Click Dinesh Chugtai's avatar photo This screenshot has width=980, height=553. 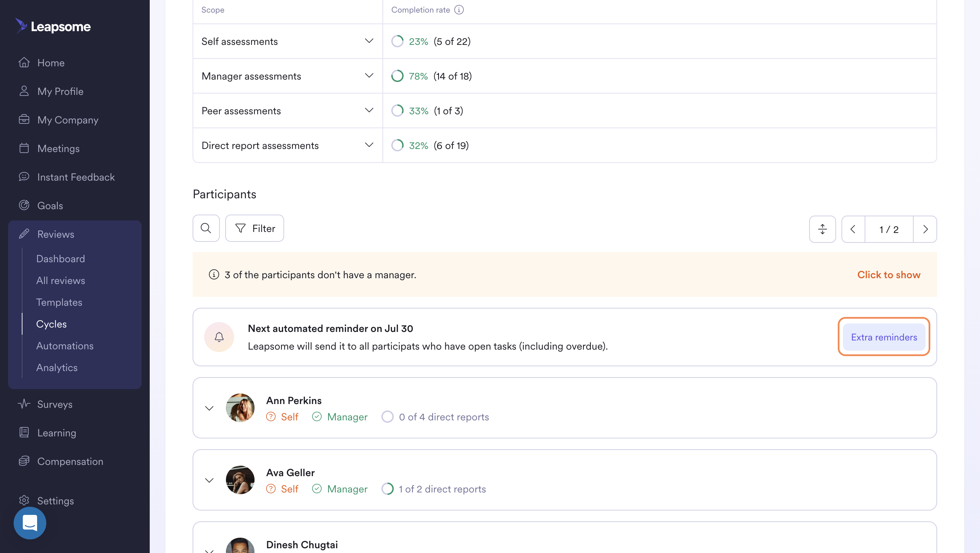click(240, 546)
